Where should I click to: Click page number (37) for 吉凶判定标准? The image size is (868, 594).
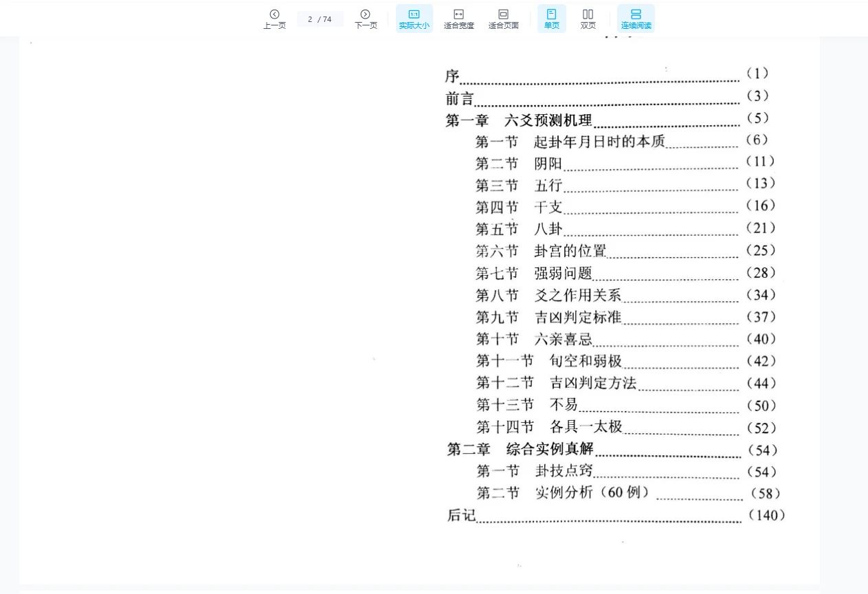pos(761,317)
